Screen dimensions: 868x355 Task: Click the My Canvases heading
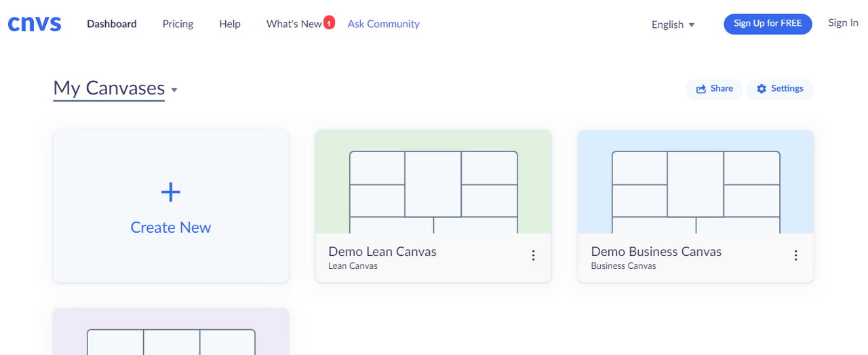point(109,88)
